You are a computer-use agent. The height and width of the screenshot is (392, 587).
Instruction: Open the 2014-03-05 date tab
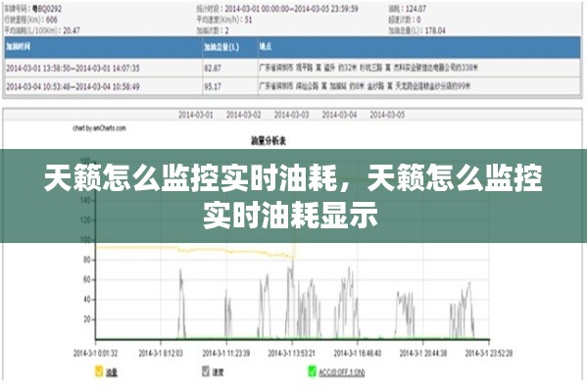(x=387, y=115)
